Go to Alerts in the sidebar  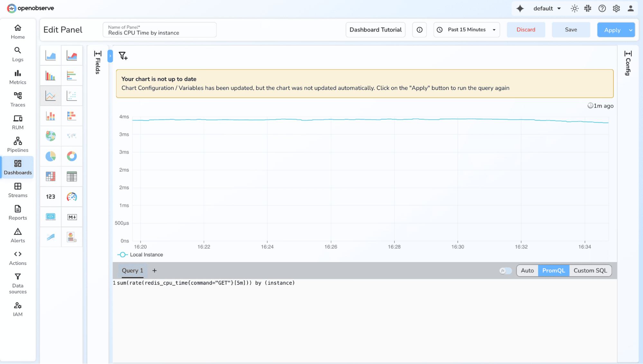(x=18, y=235)
